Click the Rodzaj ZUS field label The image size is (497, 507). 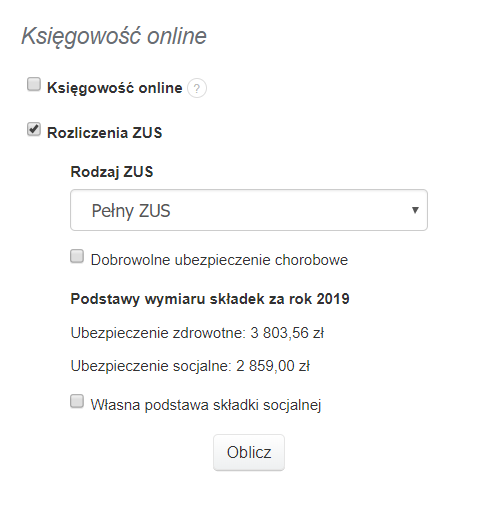(x=112, y=172)
